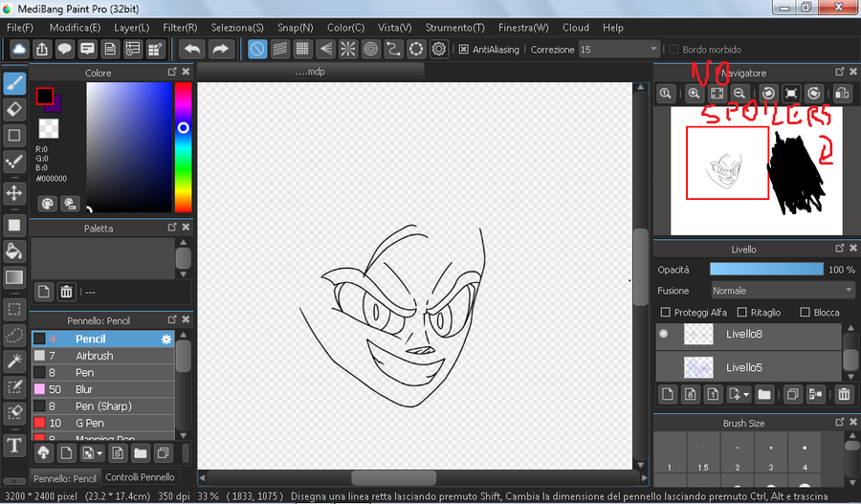This screenshot has width=861, height=504.
Task: Click the Navigator preview thumbnail
Action: (756, 171)
